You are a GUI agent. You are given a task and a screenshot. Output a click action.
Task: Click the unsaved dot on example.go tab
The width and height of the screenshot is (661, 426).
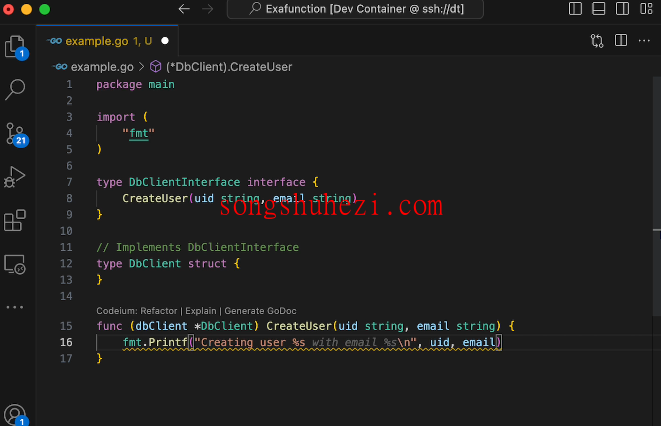pyautogui.click(x=165, y=41)
